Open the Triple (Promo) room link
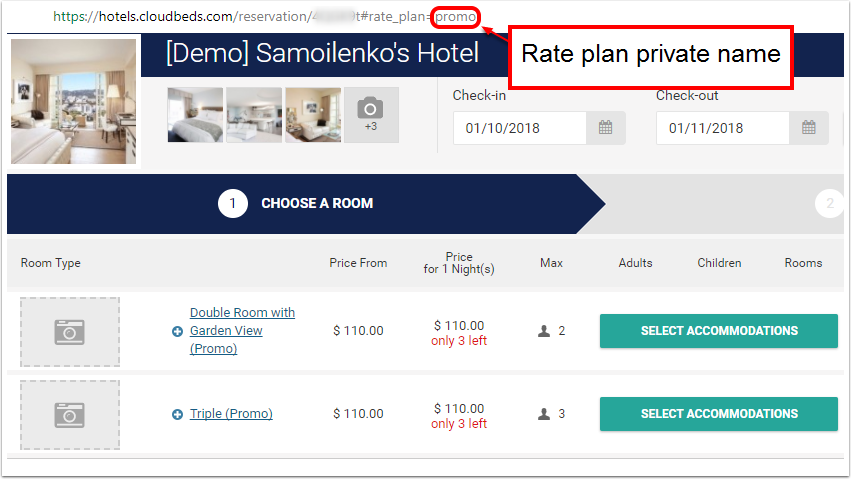851x479 pixels. (231, 414)
